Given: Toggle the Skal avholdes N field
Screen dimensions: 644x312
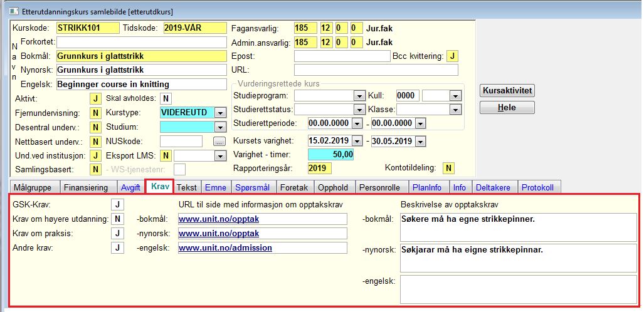Looking at the screenshot, I should pos(166,98).
